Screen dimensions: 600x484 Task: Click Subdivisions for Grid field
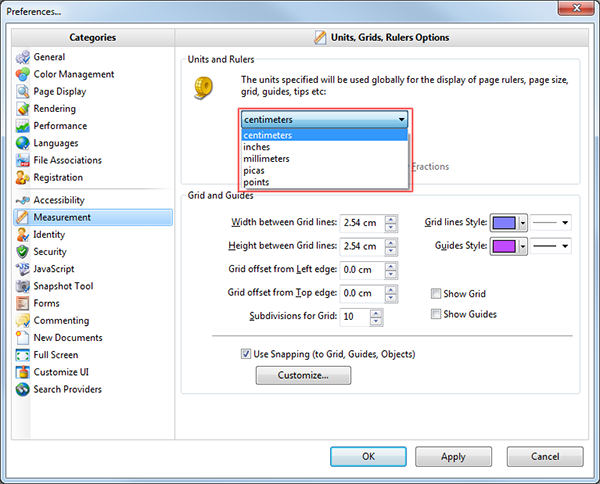pos(354,316)
